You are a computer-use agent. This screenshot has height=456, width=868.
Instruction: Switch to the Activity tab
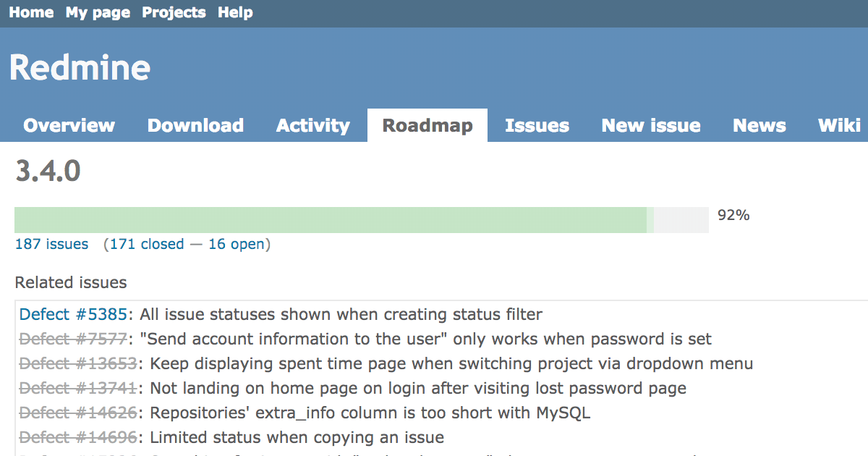coord(312,126)
